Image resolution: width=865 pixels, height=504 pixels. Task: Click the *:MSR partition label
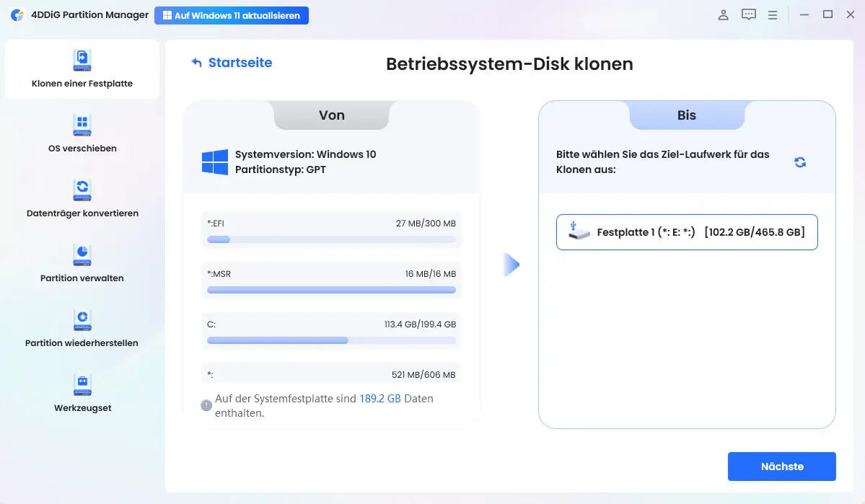pyautogui.click(x=219, y=274)
